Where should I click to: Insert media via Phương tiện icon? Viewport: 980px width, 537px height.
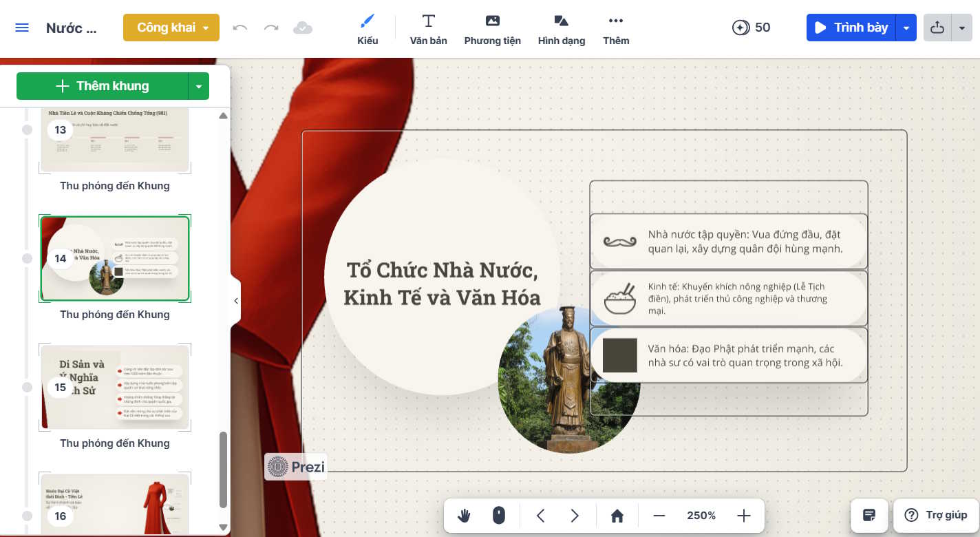coord(492,28)
